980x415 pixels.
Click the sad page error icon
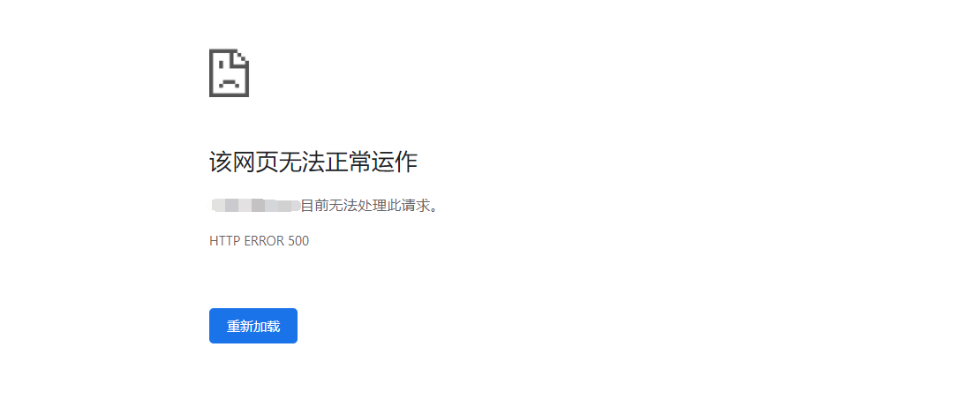point(229,73)
